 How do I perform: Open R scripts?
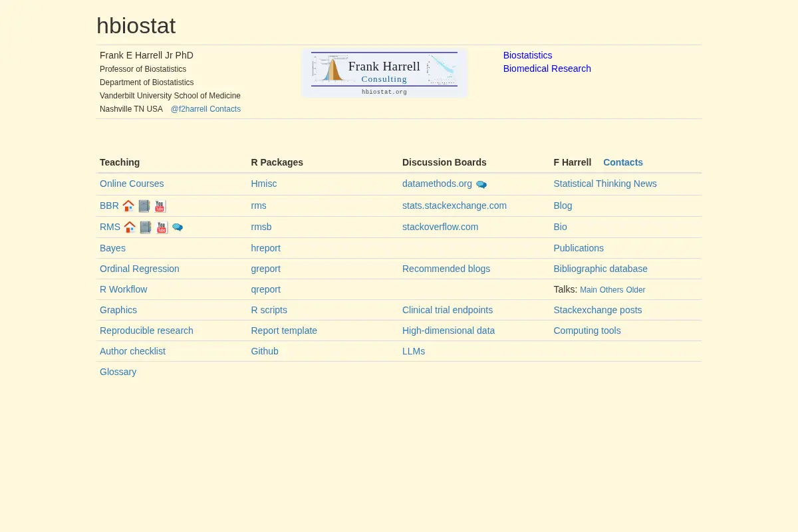click(269, 310)
